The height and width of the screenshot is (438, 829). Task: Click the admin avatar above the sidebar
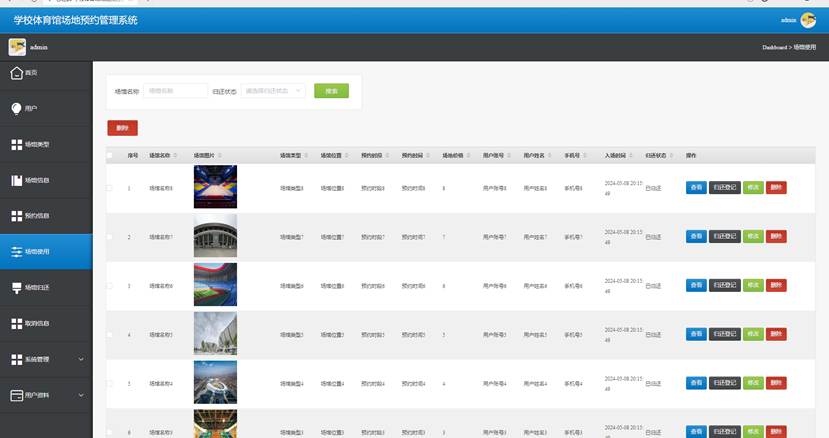coord(17,47)
